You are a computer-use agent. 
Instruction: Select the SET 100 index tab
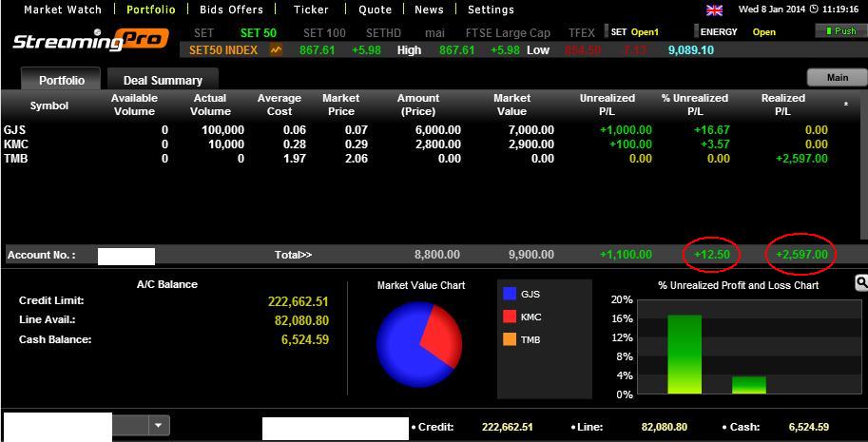click(324, 32)
